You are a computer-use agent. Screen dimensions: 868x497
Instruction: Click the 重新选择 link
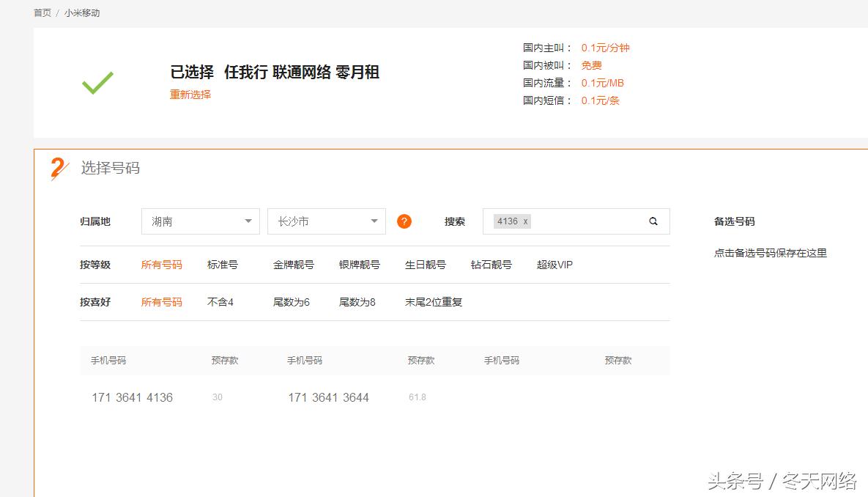coord(189,95)
